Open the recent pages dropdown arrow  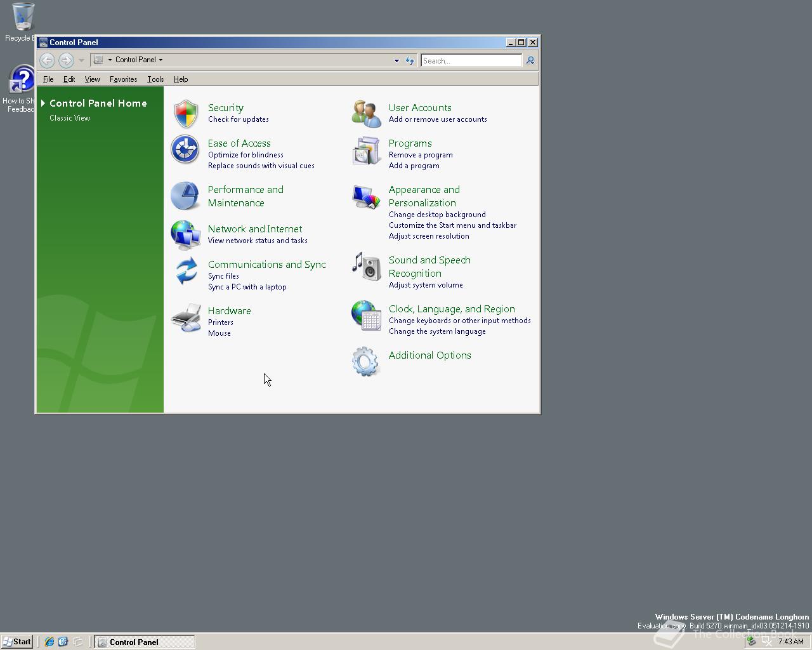point(81,60)
